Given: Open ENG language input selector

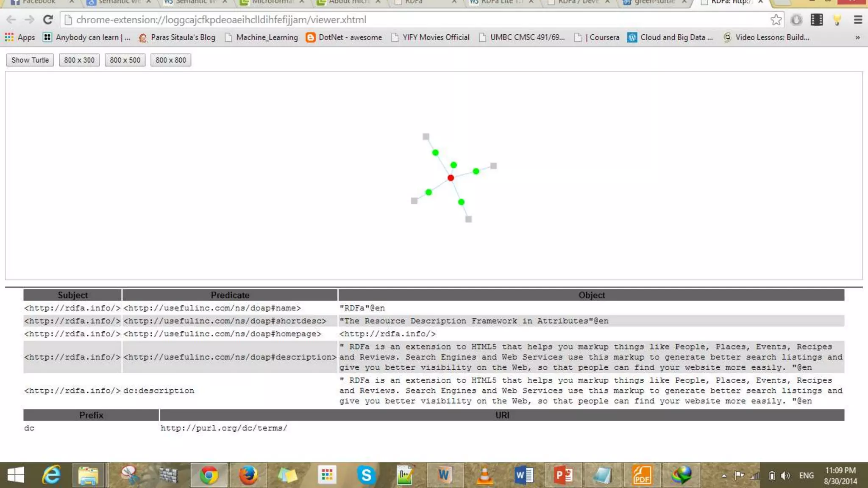Looking at the screenshot, I should (x=806, y=476).
